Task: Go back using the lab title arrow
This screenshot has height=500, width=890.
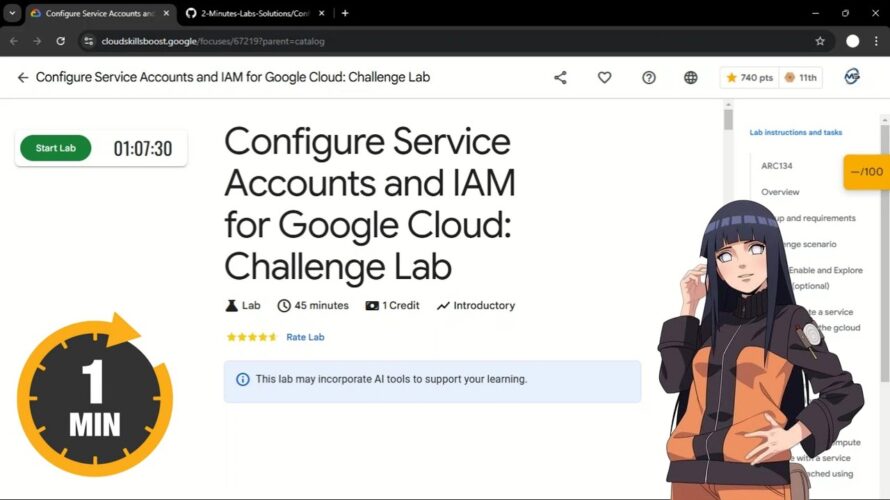Action: click(x=23, y=77)
